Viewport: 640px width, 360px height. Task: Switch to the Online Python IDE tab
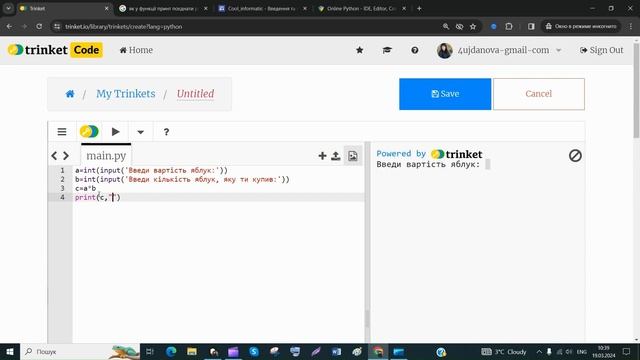click(x=361, y=8)
